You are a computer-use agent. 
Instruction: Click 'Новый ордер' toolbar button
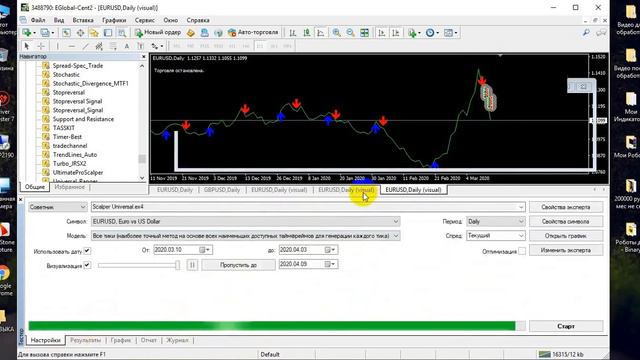click(158, 33)
